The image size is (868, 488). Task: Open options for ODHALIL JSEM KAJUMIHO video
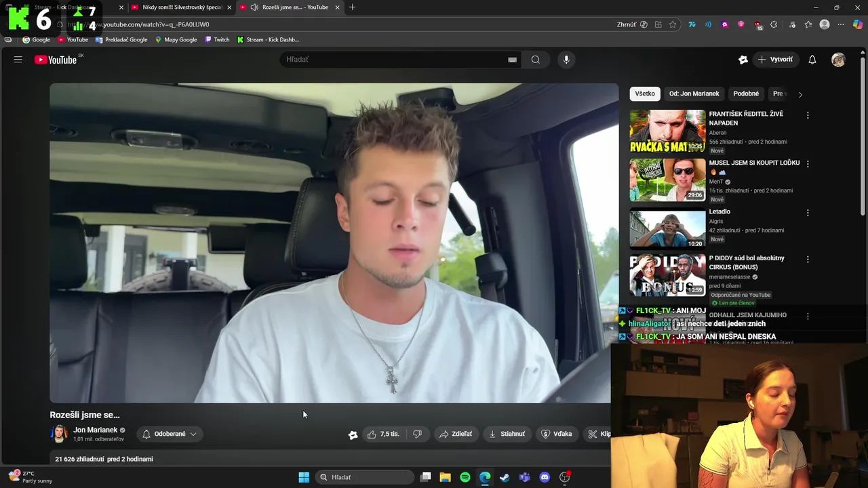click(x=808, y=316)
